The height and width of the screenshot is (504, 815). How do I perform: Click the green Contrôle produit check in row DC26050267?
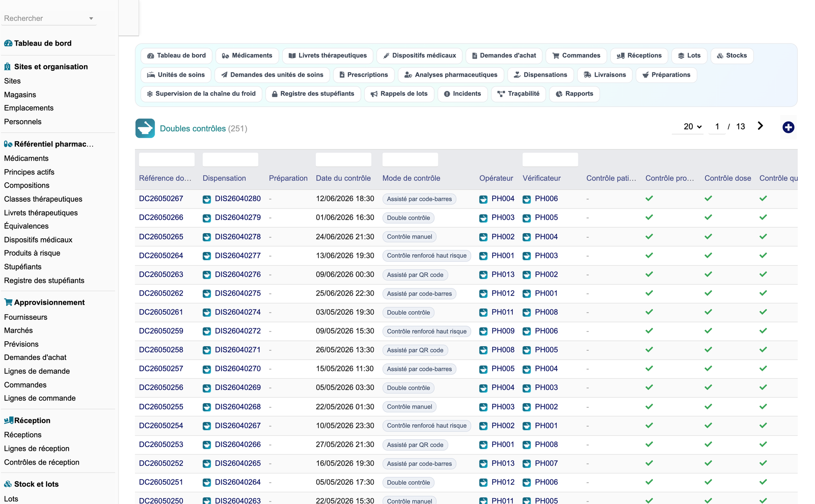(x=649, y=198)
